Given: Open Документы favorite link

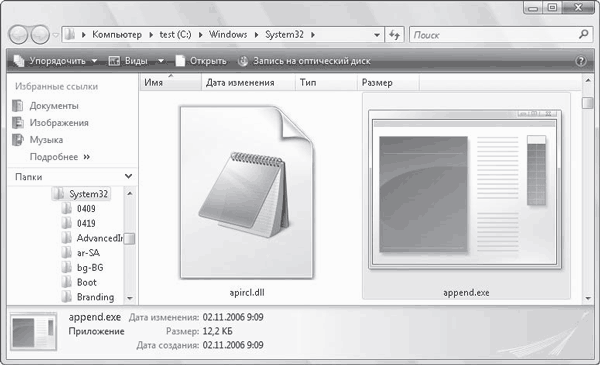Looking at the screenshot, I should click(x=54, y=106).
